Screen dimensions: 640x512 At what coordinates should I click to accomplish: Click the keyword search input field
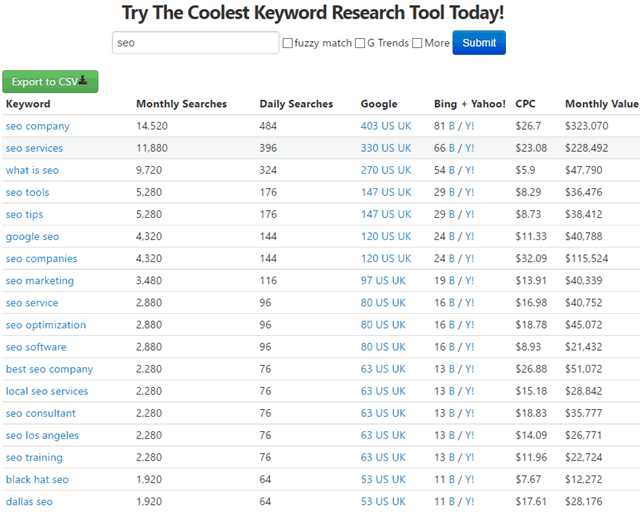coord(196,42)
